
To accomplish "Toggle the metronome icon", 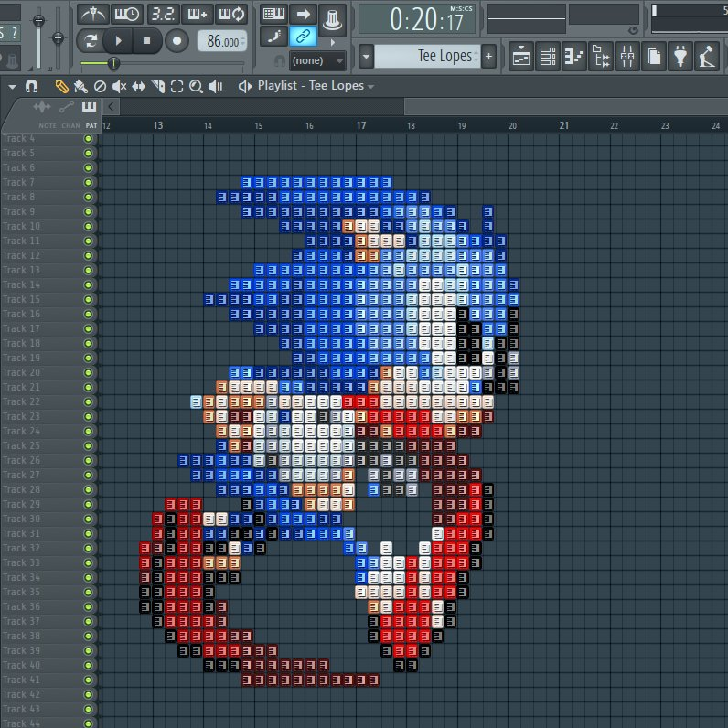I will click(93, 15).
